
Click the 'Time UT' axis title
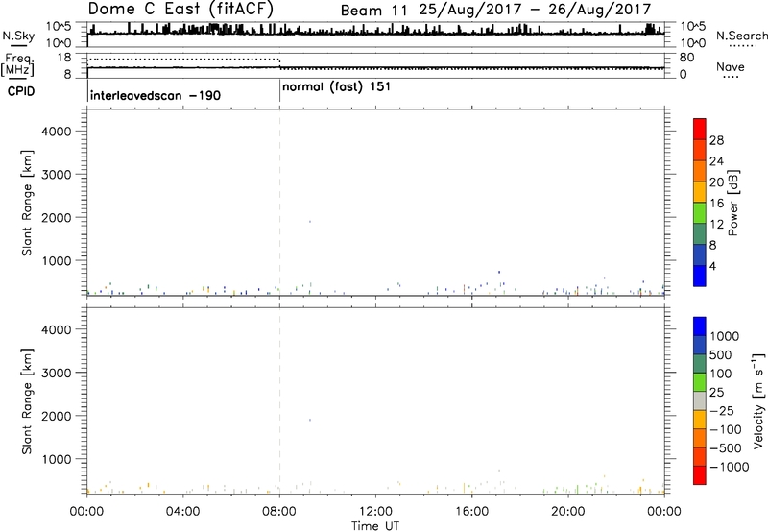tap(375, 526)
